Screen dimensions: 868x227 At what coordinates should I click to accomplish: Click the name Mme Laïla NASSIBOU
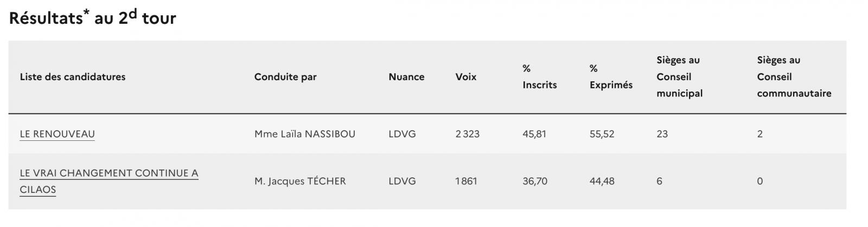pyautogui.click(x=305, y=134)
